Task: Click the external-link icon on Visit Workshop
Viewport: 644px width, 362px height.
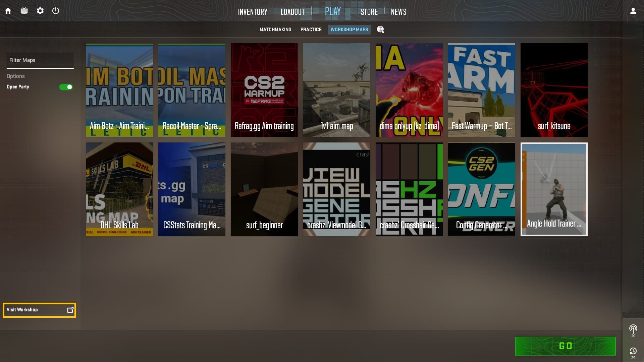Action: click(x=70, y=310)
